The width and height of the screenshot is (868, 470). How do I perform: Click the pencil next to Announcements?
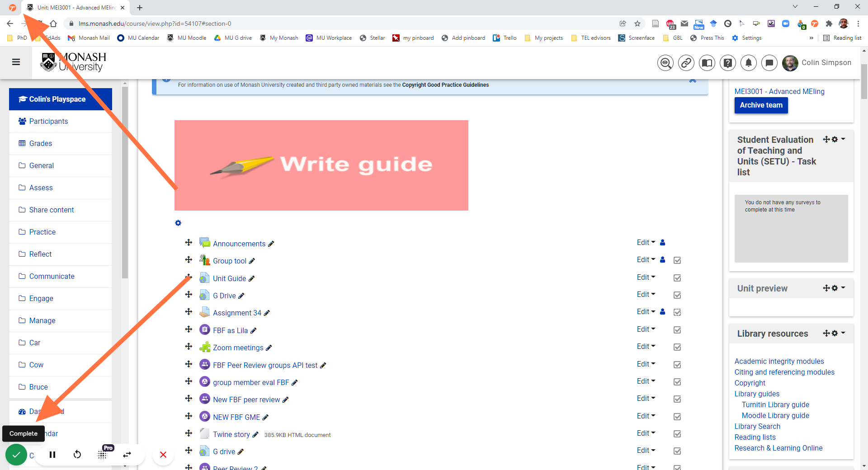tap(271, 244)
